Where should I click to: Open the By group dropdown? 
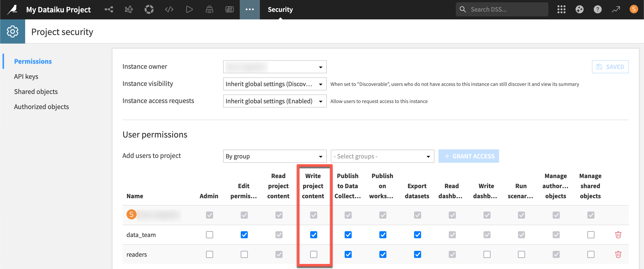click(x=275, y=156)
